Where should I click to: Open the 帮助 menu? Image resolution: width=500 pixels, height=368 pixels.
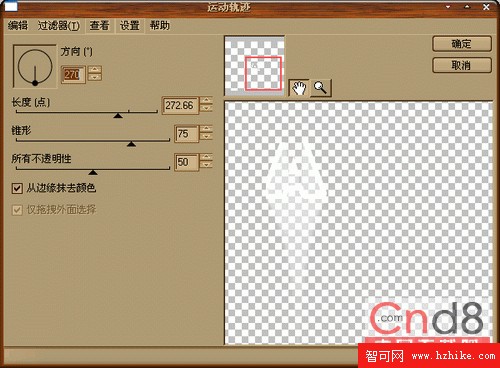coord(160,25)
